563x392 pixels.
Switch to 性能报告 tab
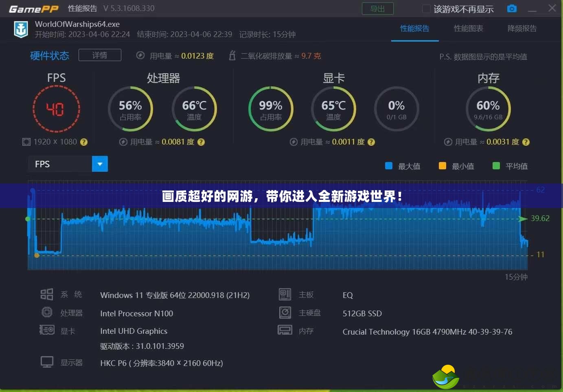[x=415, y=28]
